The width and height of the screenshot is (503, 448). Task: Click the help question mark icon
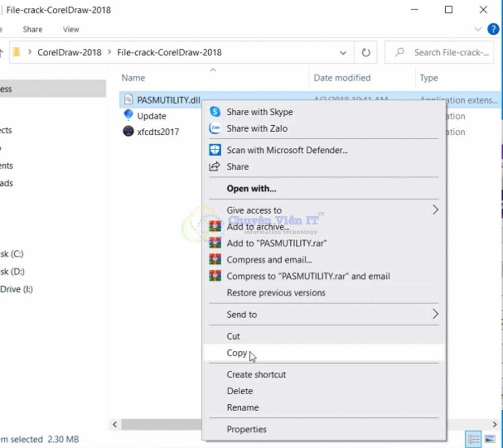pyautogui.click(x=493, y=29)
